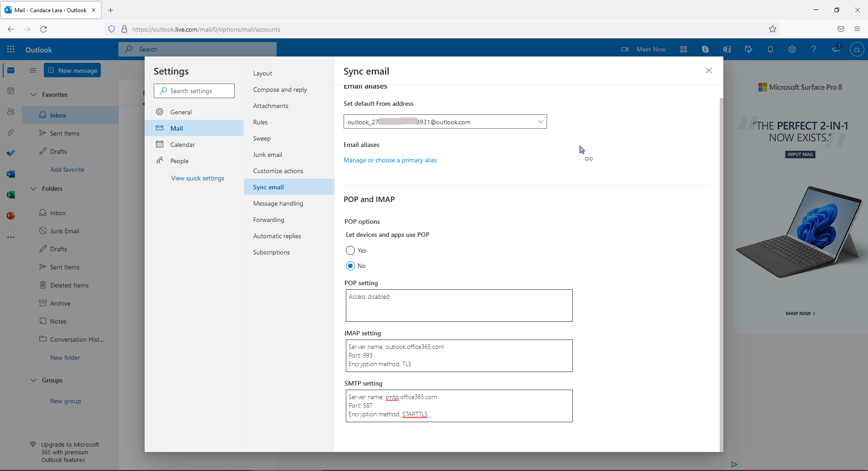Launch Word from the left rail

[x=11, y=174]
